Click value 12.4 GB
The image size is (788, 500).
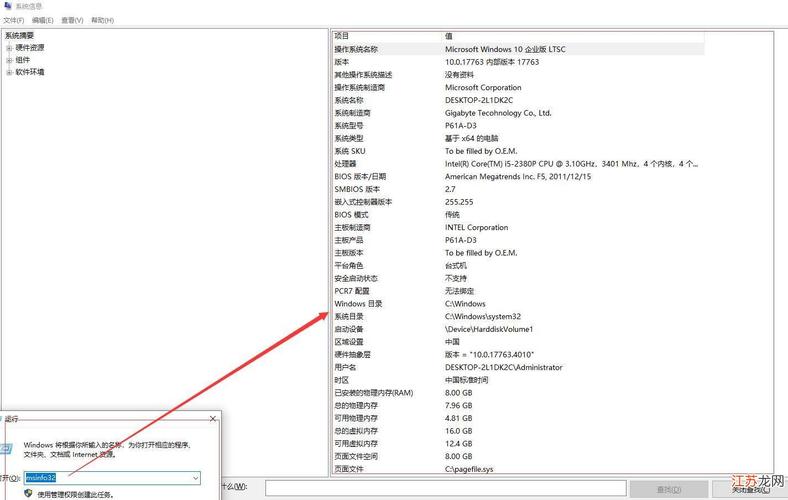tap(458, 444)
